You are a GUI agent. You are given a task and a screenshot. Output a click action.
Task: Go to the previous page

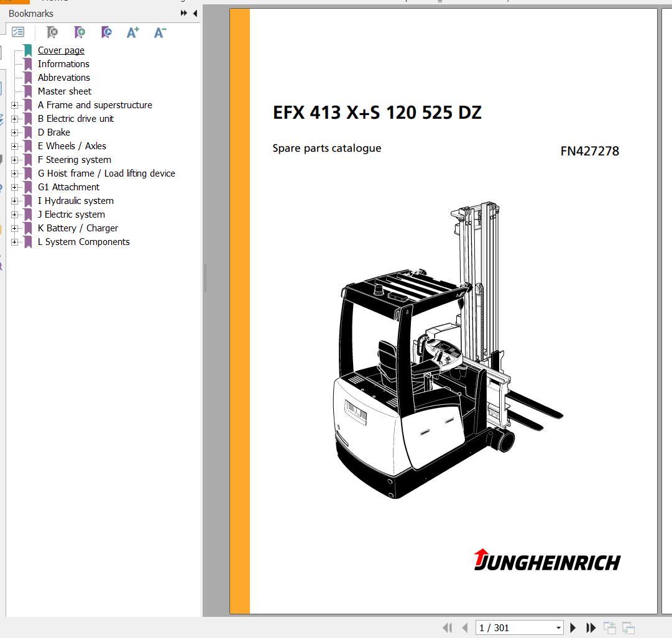(x=464, y=627)
